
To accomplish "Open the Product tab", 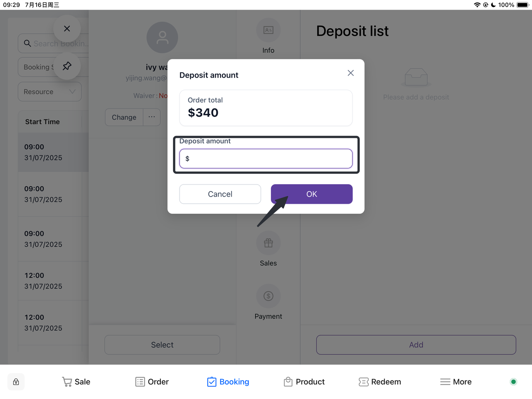I will pos(304,382).
